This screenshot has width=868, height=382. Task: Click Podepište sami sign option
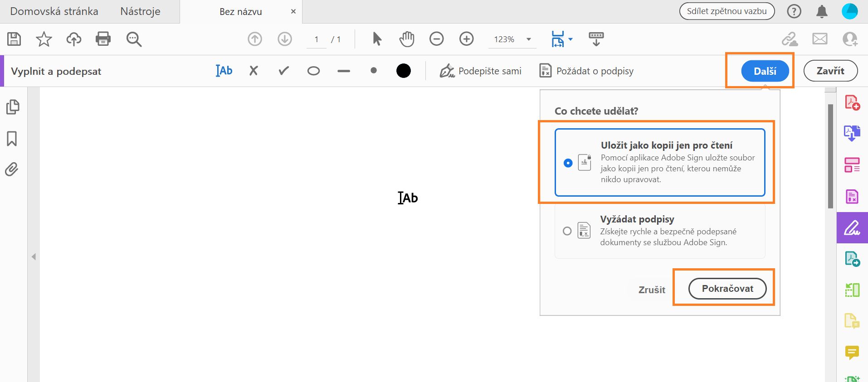tap(480, 71)
